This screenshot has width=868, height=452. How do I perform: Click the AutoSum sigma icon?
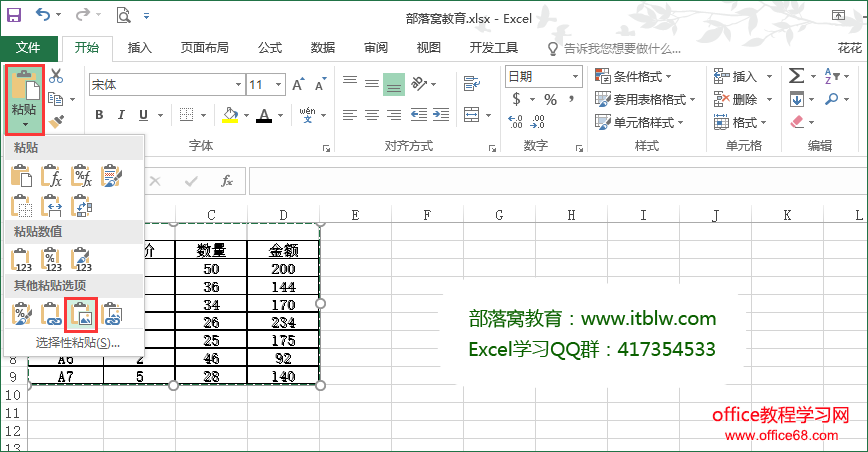click(x=796, y=76)
